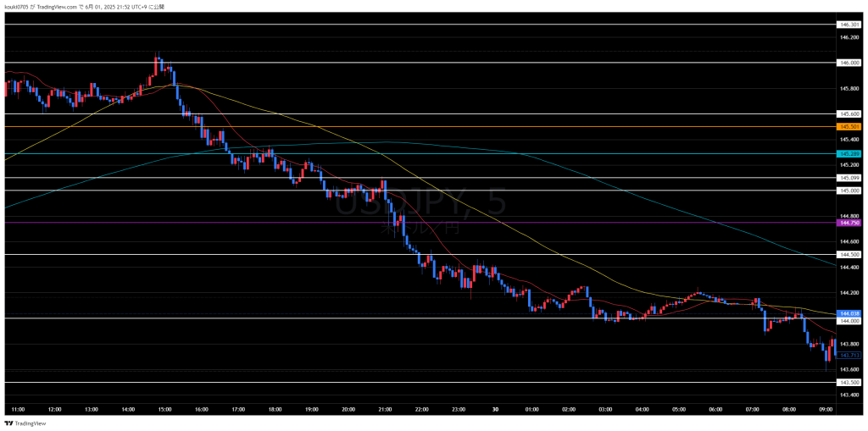Viewport: 868px width, 431px height.
Task: Click the TradingView logo in bottom-left corner
Action: pos(25,423)
